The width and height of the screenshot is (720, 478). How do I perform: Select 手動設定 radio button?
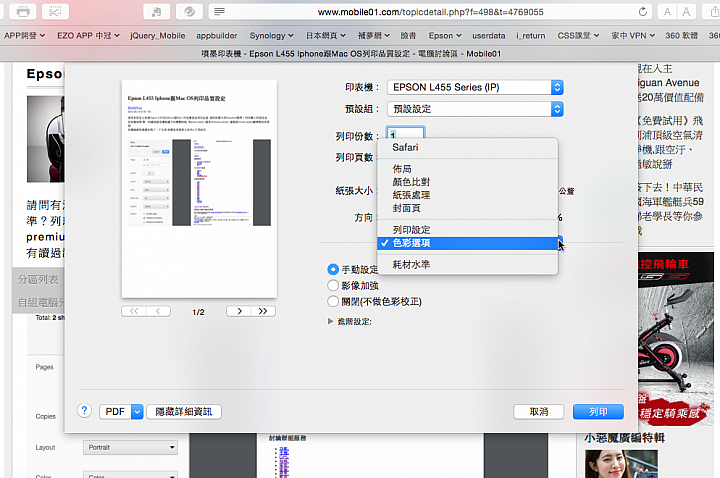point(333,270)
